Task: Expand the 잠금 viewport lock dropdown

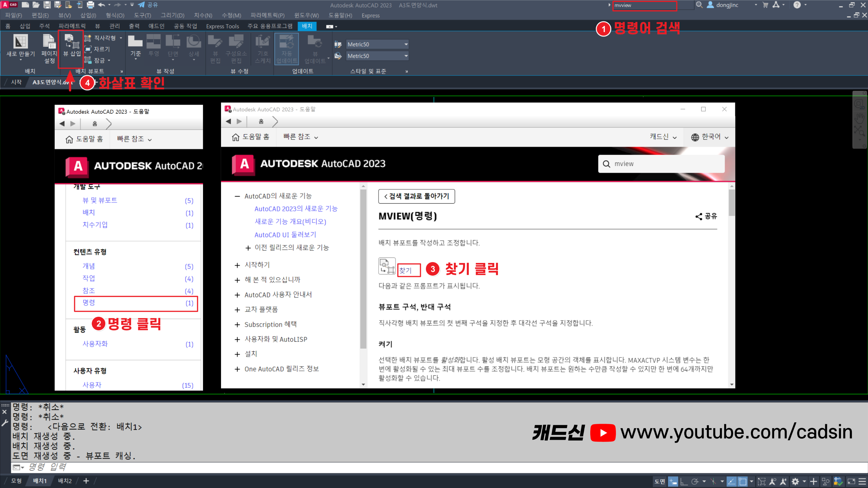Action: [109, 60]
